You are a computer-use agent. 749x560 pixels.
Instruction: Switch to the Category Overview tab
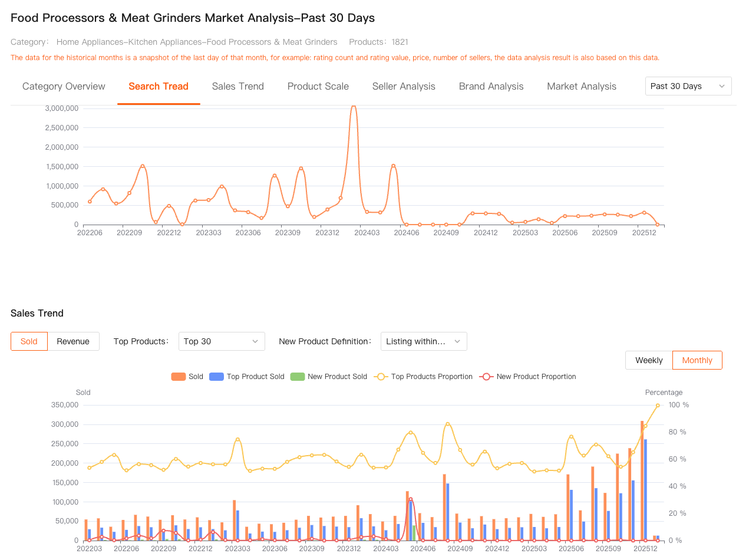click(x=64, y=87)
